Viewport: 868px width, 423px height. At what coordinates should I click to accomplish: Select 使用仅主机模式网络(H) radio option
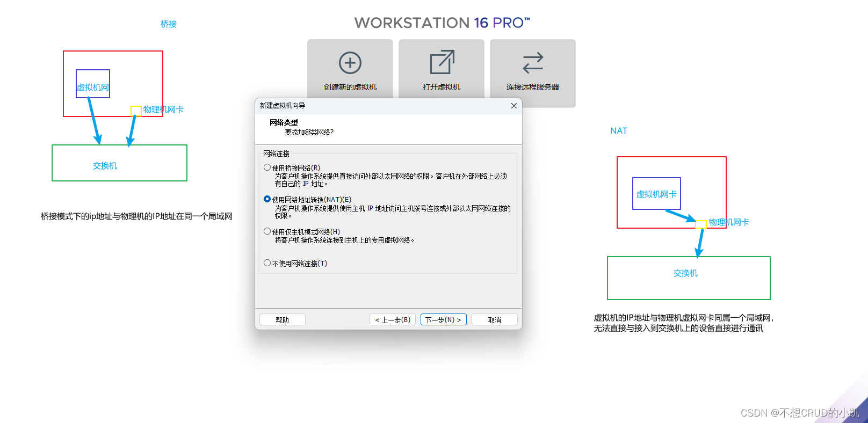(x=267, y=231)
